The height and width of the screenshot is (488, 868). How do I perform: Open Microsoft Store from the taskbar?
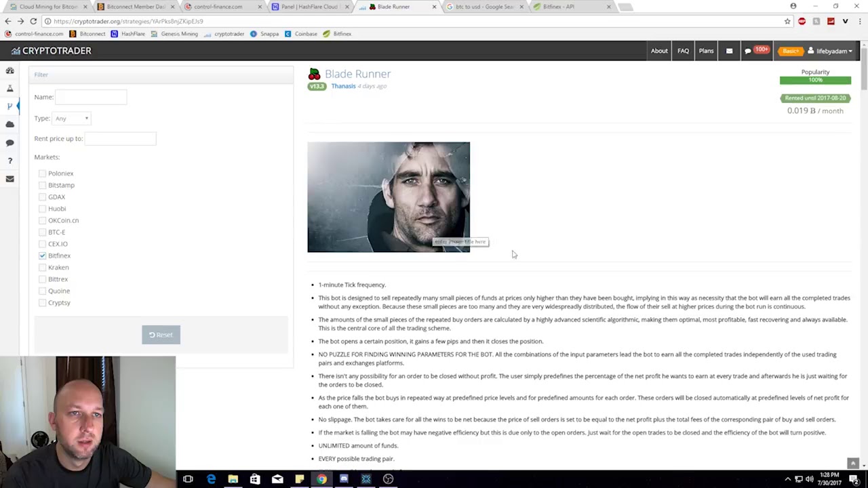(255, 479)
